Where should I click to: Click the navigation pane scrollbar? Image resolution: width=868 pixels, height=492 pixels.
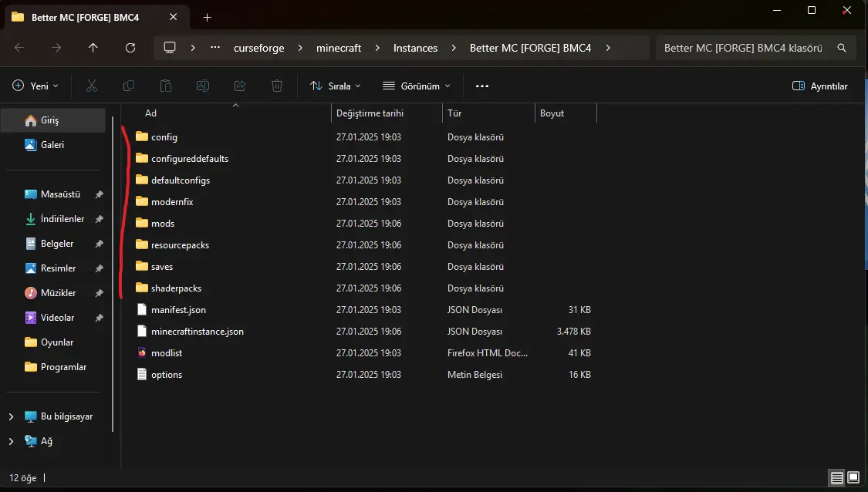pos(113,274)
